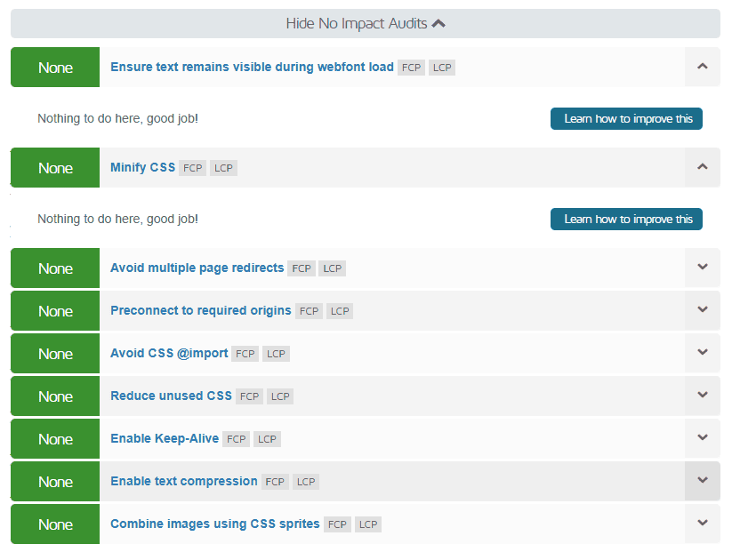The image size is (732, 560).
Task: Click None badge on Combine images using CSS sprites
Action: tap(55, 524)
